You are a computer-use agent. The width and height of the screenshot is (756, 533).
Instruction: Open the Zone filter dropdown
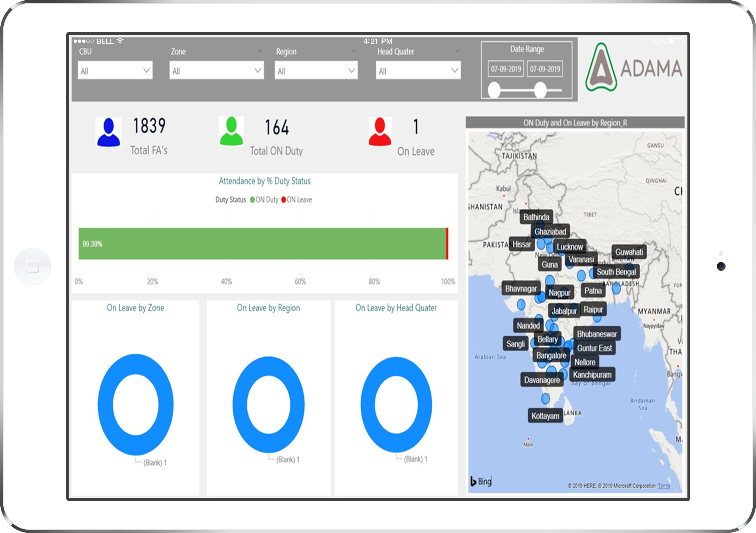(x=217, y=70)
